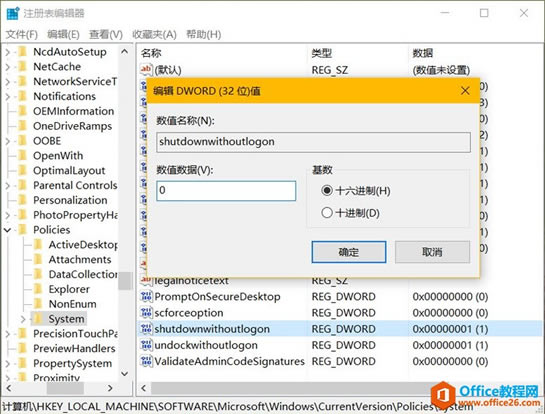Select decimal base radio button
Screen dimensions: 545x414
click(x=327, y=212)
